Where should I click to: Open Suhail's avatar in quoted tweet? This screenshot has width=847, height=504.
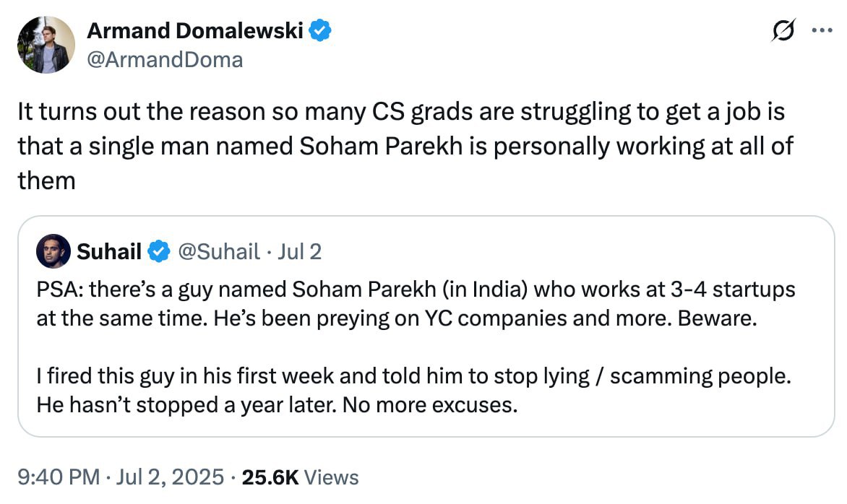coord(53,251)
